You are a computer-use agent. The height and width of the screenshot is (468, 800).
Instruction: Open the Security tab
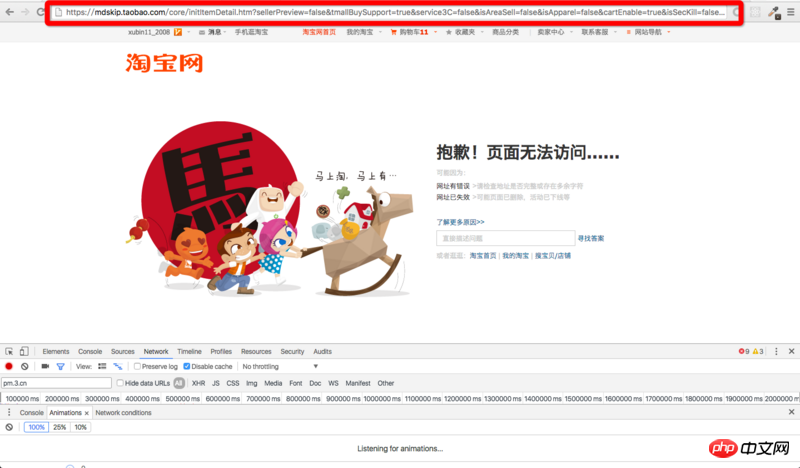[292, 351]
